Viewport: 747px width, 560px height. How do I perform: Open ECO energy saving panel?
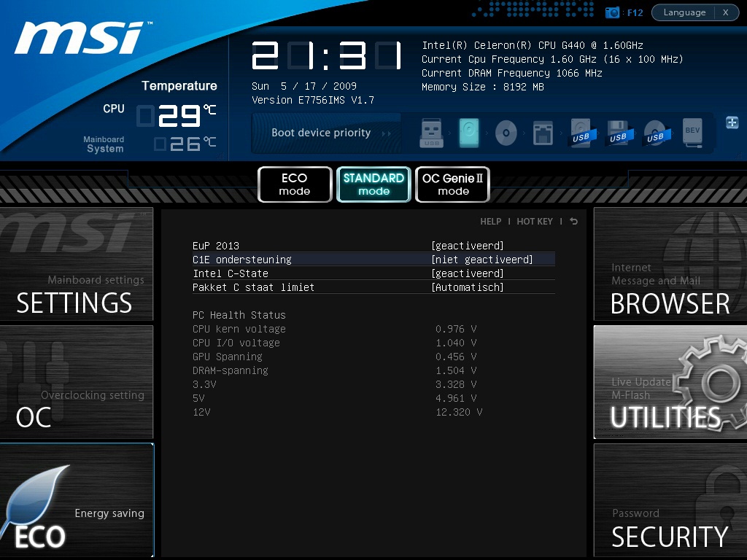(x=76, y=500)
